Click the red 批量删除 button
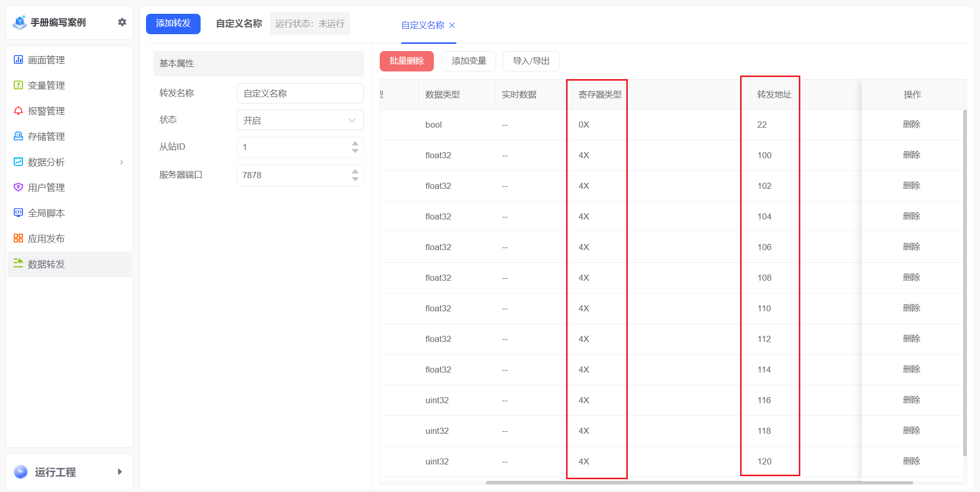980x492 pixels. coord(406,61)
